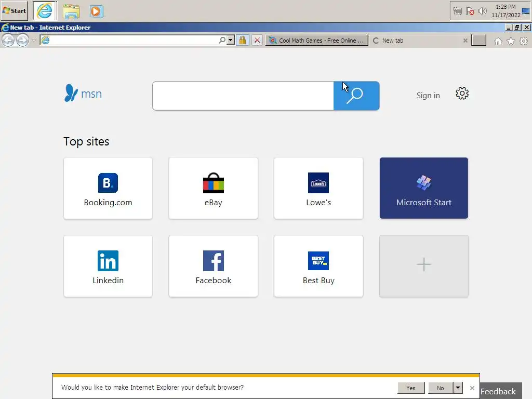This screenshot has height=399, width=532.
Task: Click the security lock icon in the toolbar
Action: point(242,41)
